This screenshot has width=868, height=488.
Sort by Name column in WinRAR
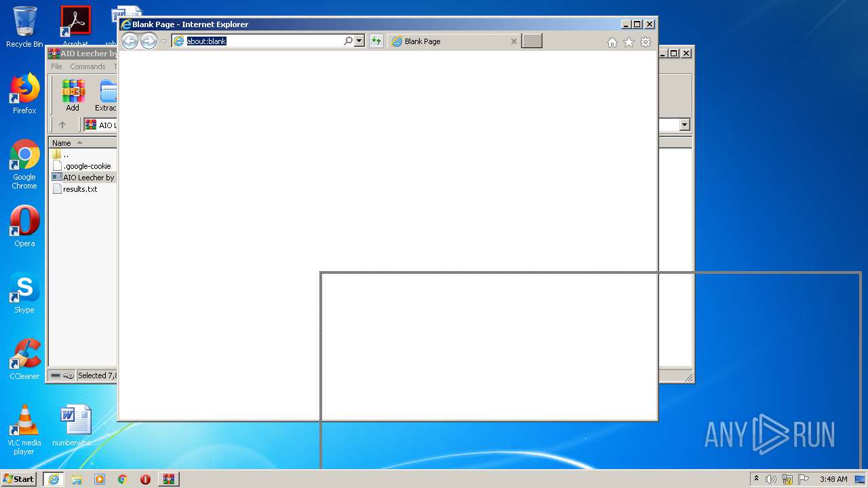click(83, 143)
